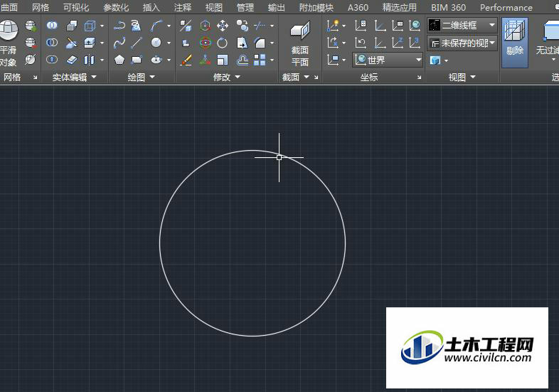Switch to the 可视化 ribbon tab
Image resolution: width=559 pixels, height=392 pixels.
76,8
